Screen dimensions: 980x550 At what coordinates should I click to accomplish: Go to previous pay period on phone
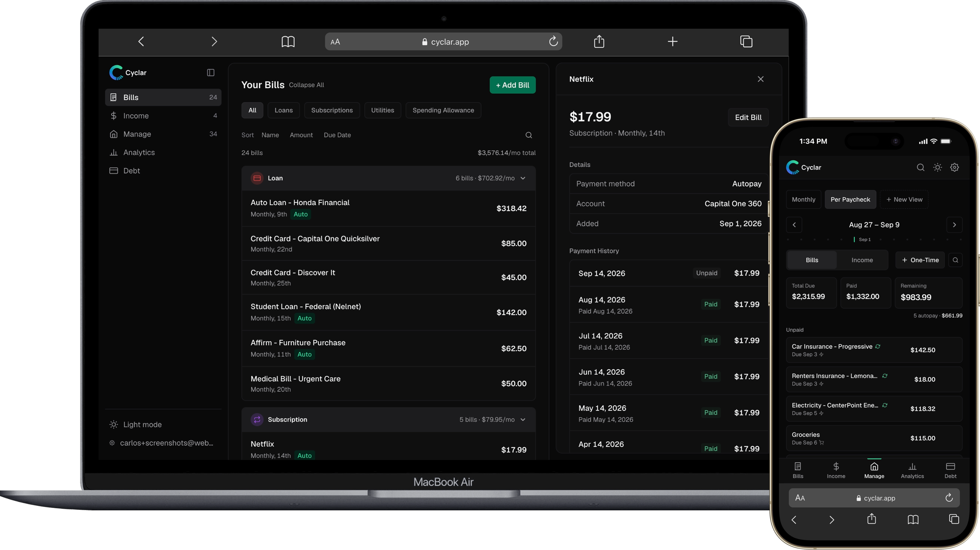click(794, 225)
